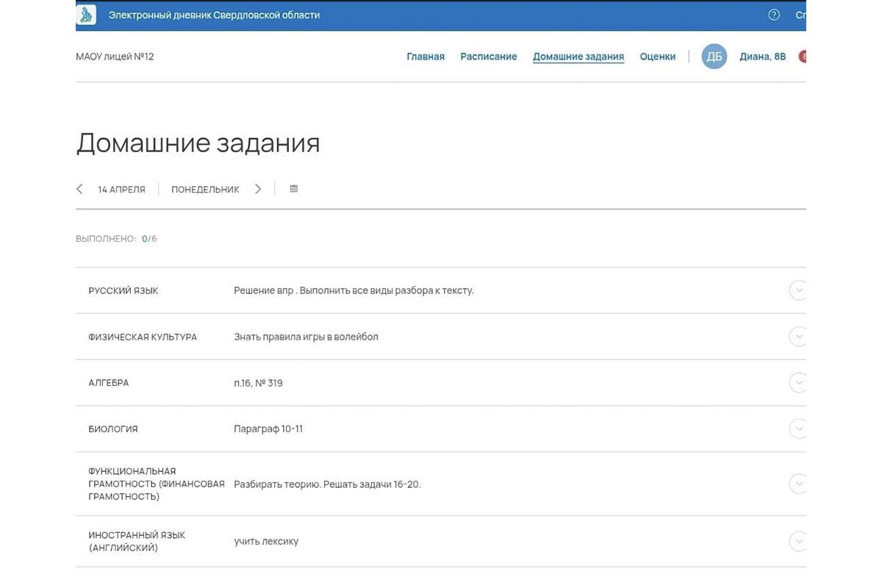Image resolution: width=882 pixels, height=588 pixels.
Task: Switch to the Главная tab
Action: (425, 56)
